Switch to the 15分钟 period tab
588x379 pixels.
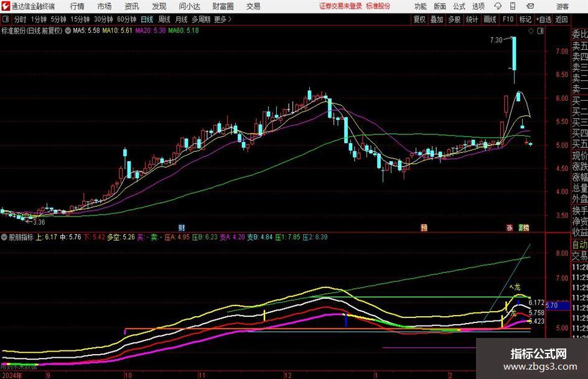pos(80,19)
